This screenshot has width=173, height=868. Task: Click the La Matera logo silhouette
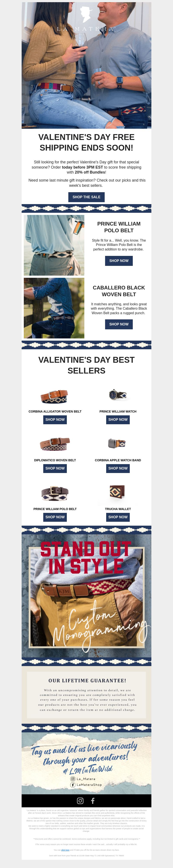click(x=86, y=15)
